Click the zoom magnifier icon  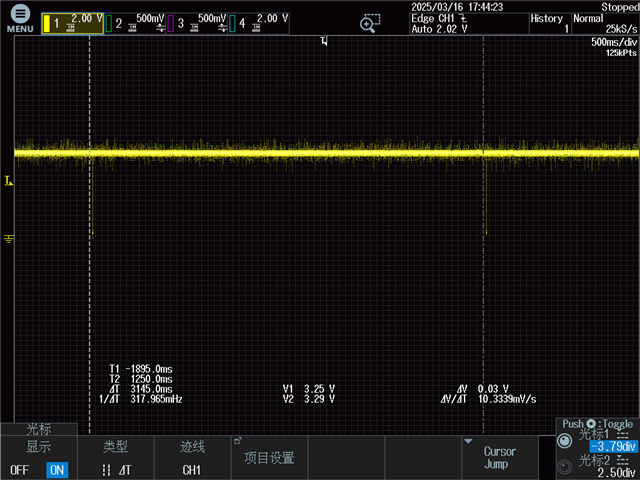pos(369,23)
